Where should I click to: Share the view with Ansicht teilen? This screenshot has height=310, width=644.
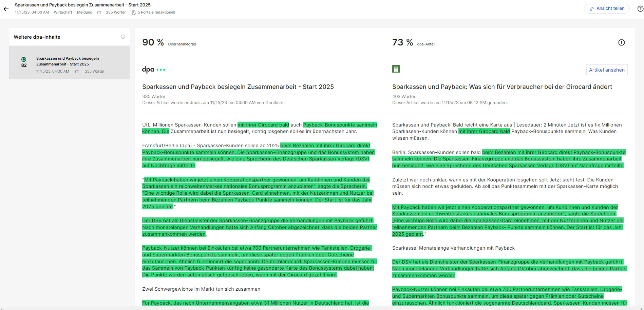(x=607, y=8)
